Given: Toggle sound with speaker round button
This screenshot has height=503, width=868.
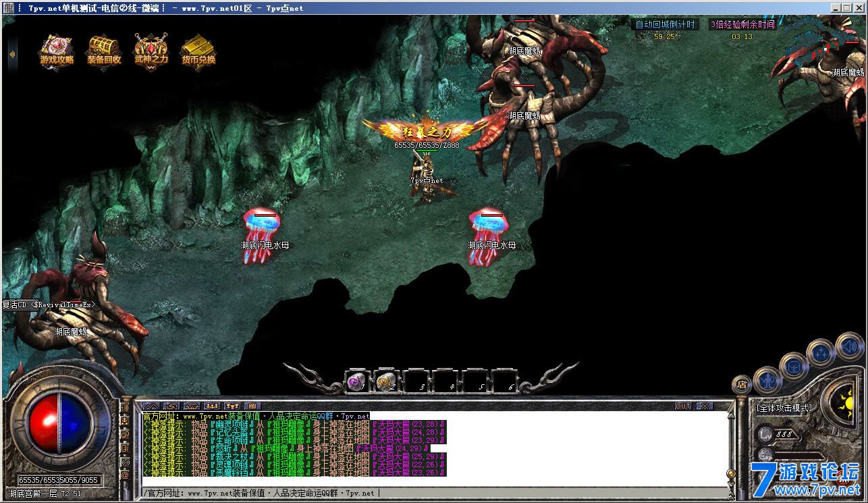Looking at the screenshot, I should coord(850,346).
